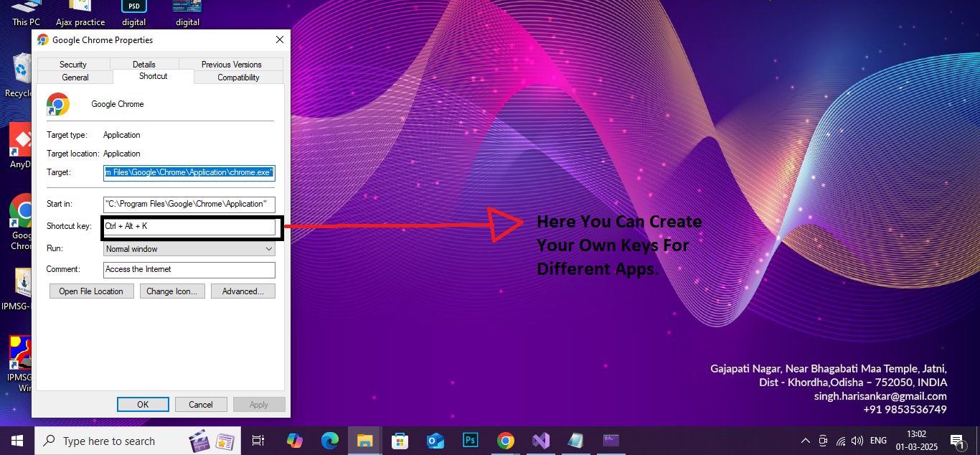Launch Microsoft Edge from the taskbar

click(x=329, y=440)
